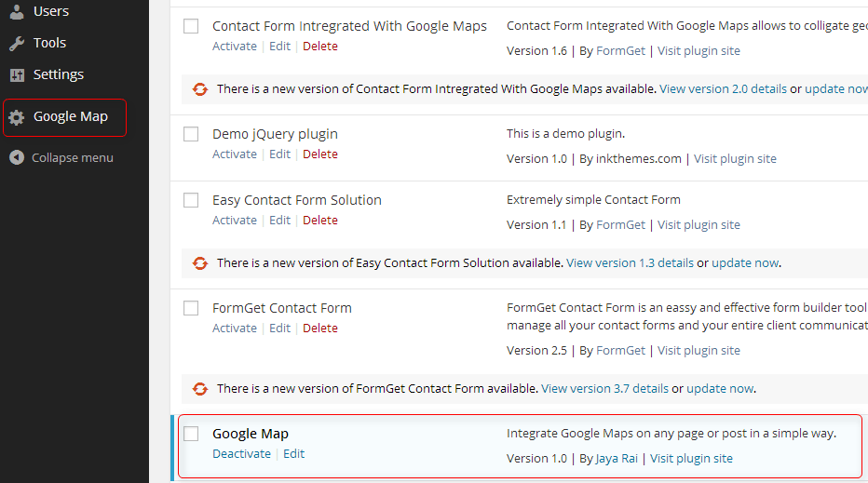Viewport: 868px width, 483px height.
Task: Activate FormGet Contact Form
Action: click(235, 329)
